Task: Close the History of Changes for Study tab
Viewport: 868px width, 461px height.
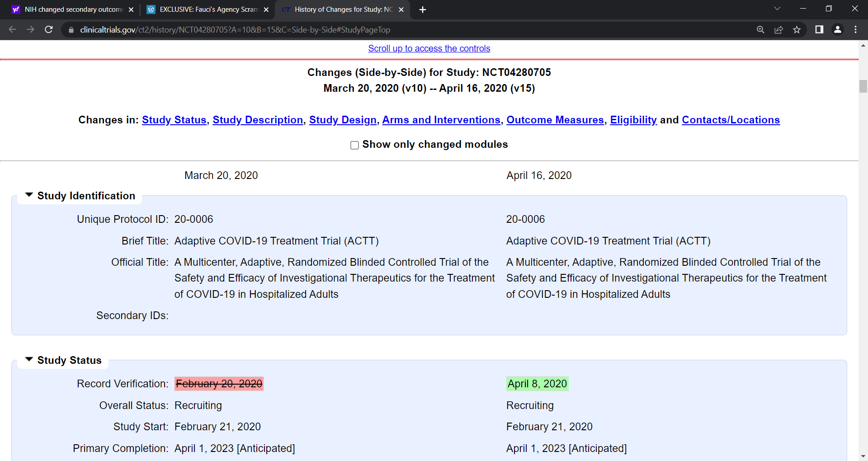Action: coord(401,9)
